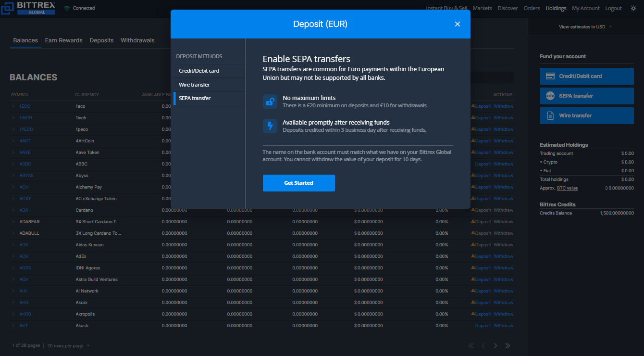The image size is (644, 356).
Task: Switch to the Withdrawals tab
Action: [137, 40]
